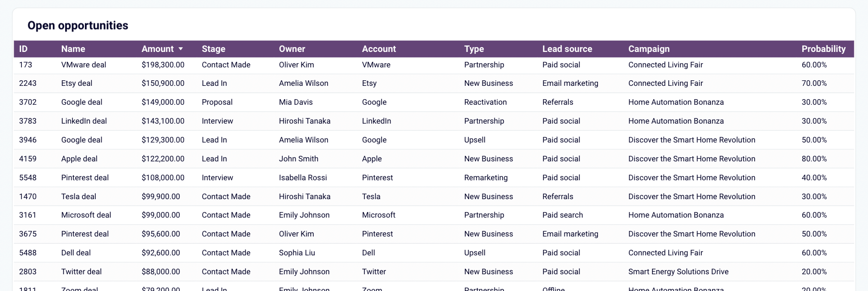Image resolution: width=868 pixels, height=291 pixels.
Task: Click ID cell '1470'
Action: coord(28,197)
